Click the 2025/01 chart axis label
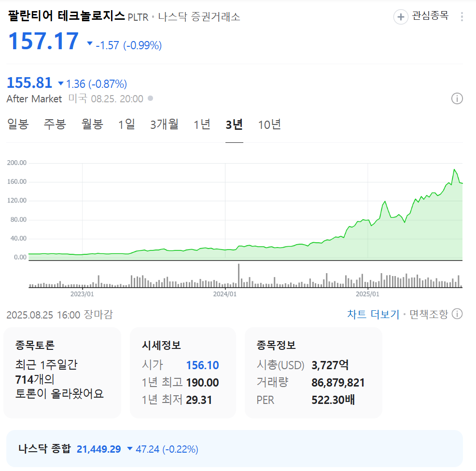 [x=367, y=294]
